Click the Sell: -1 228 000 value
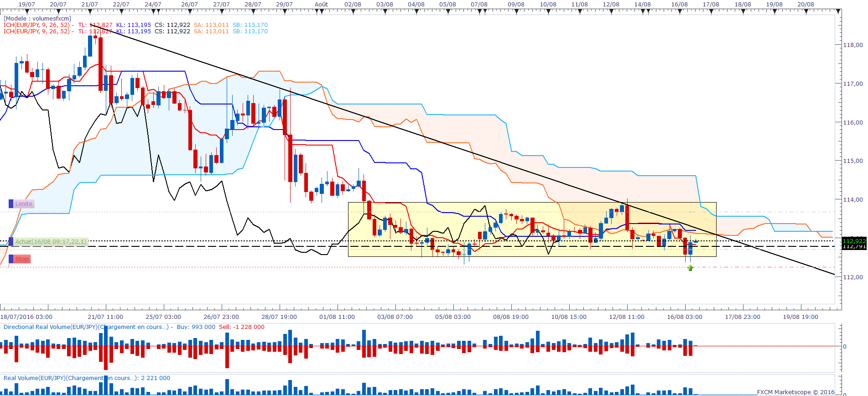 [242, 327]
